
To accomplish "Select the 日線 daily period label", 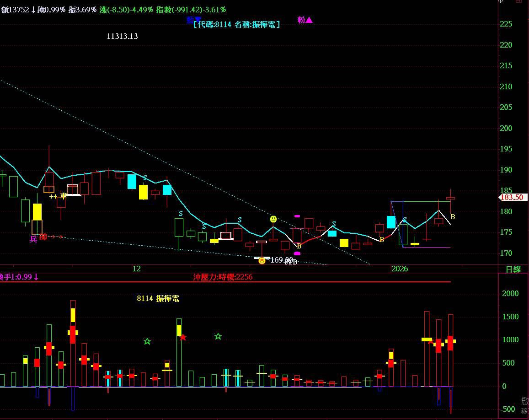I will [513, 269].
